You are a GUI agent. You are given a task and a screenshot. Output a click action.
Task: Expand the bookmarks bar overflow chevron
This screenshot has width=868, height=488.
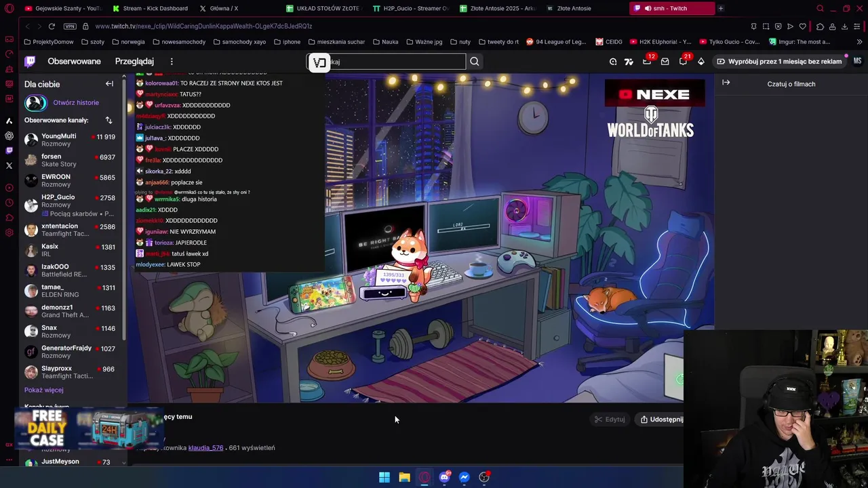point(859,42)
